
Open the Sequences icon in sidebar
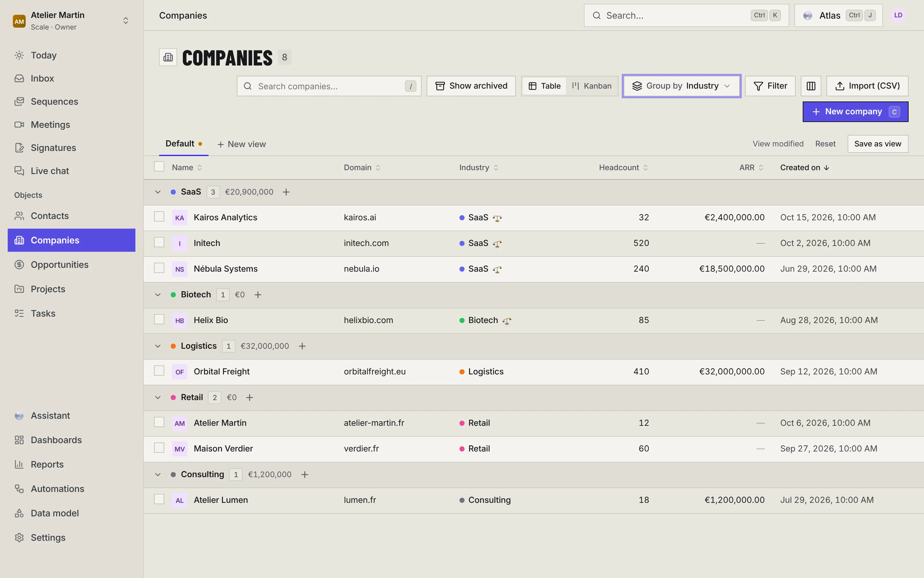(19, 101)
